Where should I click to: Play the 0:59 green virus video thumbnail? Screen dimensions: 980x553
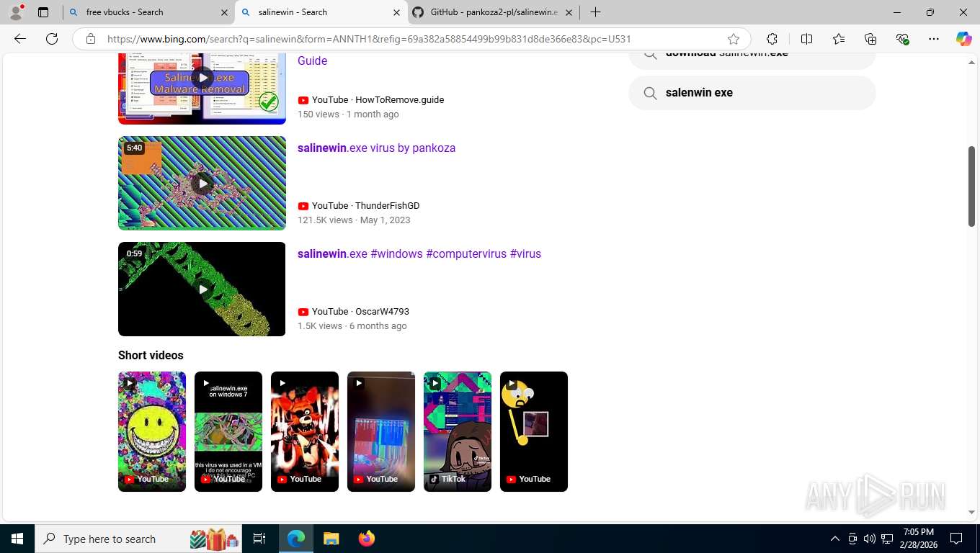[x=202, y=289]
